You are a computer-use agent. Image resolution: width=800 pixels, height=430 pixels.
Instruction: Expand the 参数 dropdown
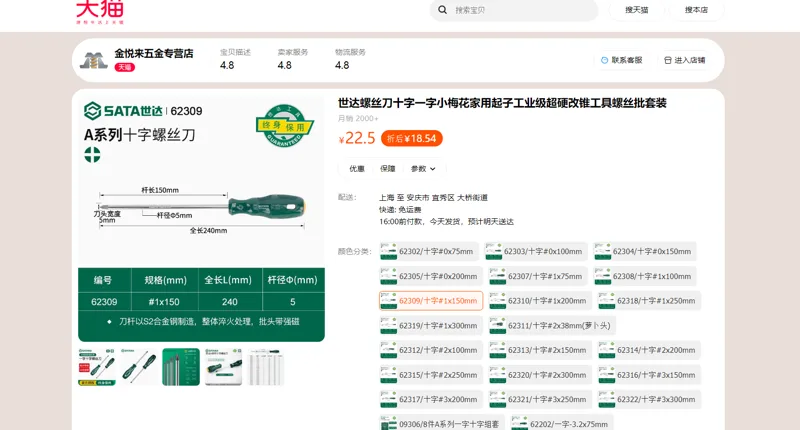[x=423, y=169]
